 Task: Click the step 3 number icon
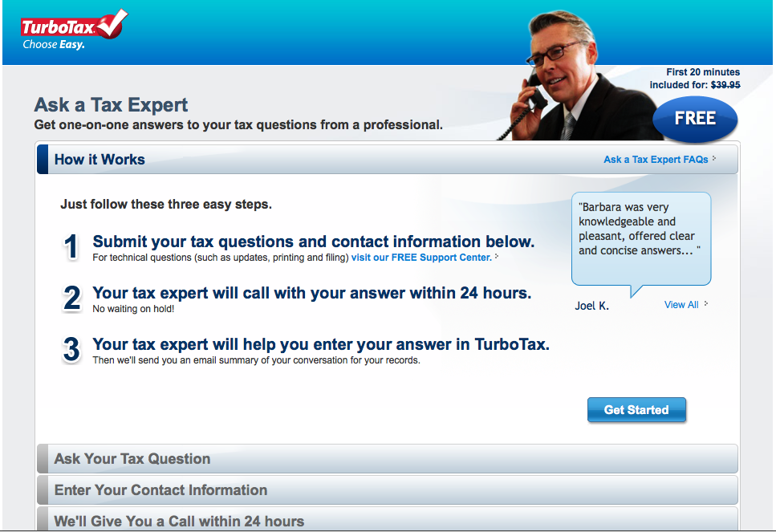coord(71,349)
